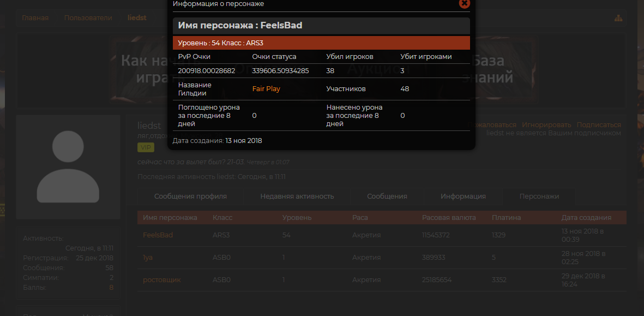The width and height of the screenshot is (644, 316).
Task: Open the Fair Play guild link
Action: [266, 88]
